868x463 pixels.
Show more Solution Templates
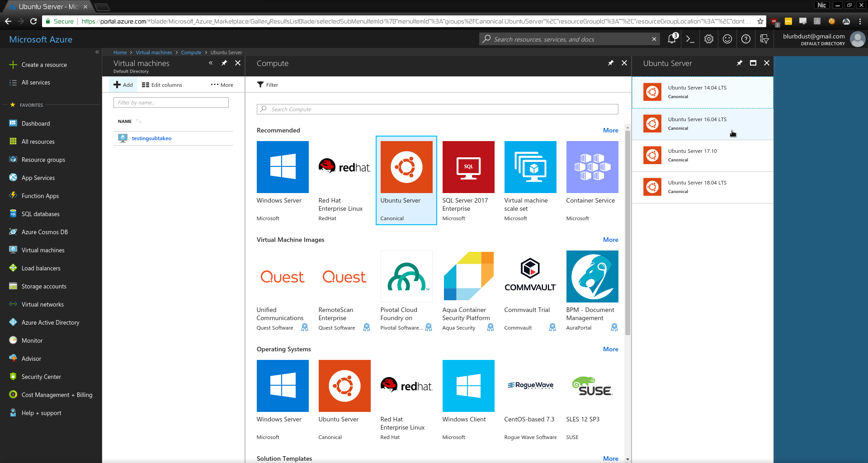(x=611, y=458)
